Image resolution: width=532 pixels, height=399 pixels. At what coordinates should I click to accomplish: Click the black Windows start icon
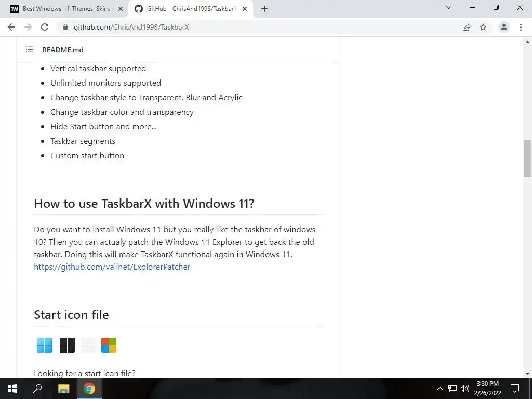coord(67,345)
